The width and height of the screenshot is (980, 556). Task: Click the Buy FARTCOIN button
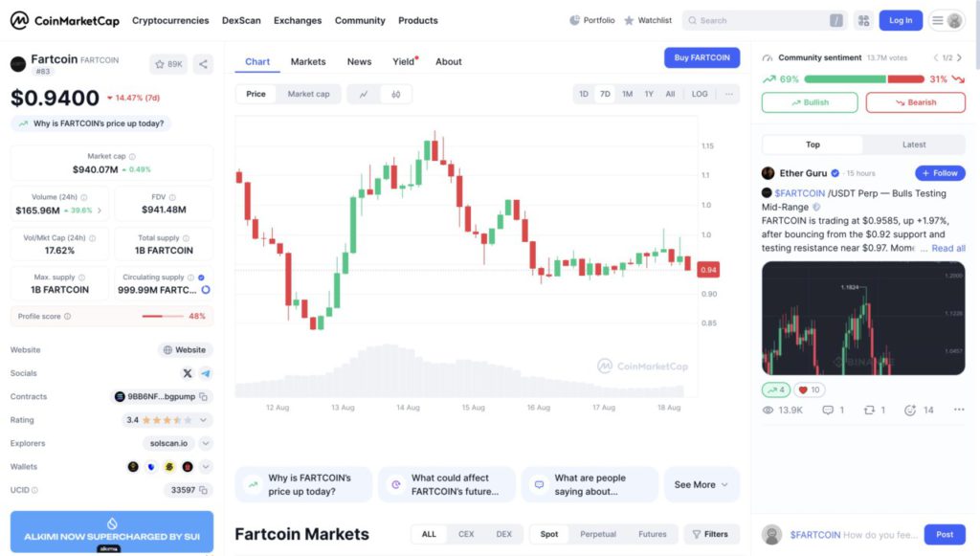pyautogui.click(x=702, y=57)
